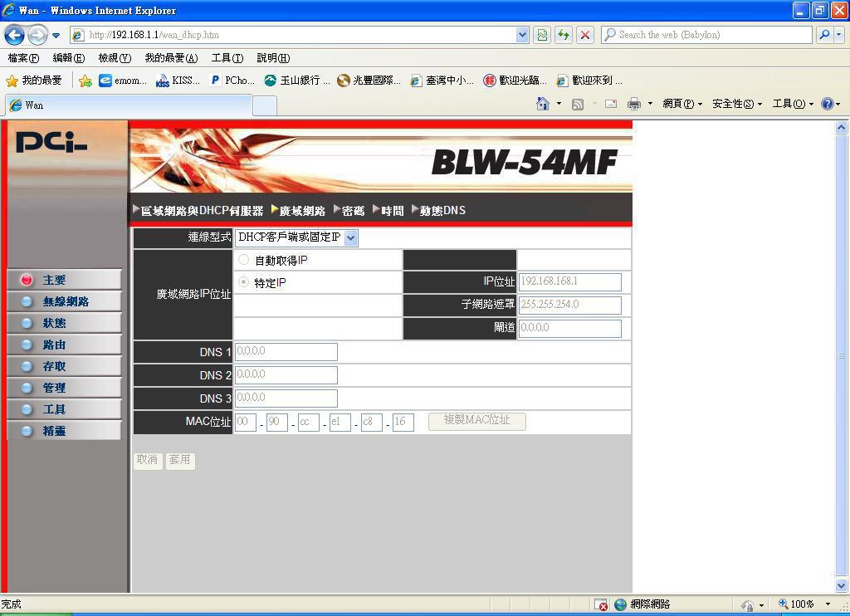Click the new tab button
The height and width of the screenshot is (616, 850).
(x=265, y=105)
